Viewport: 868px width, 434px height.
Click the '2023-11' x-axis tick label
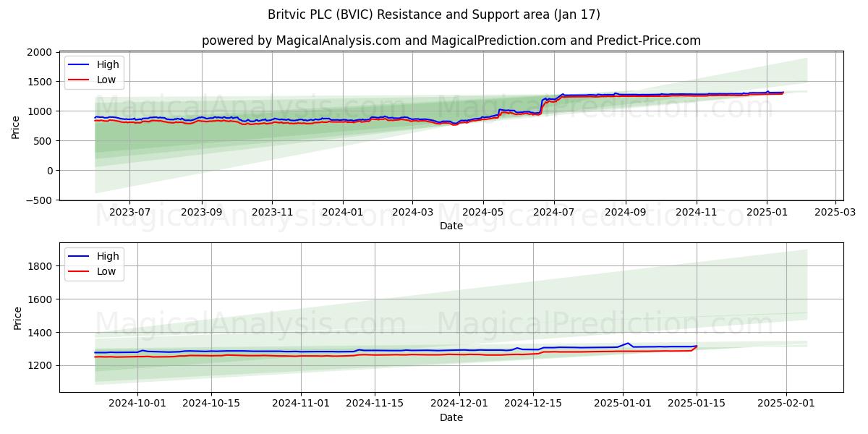pyautogui.click(x=272, y=213)
